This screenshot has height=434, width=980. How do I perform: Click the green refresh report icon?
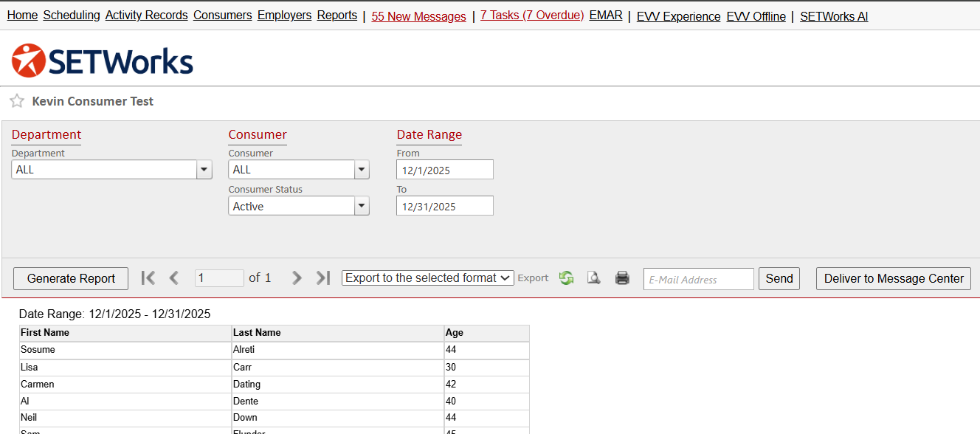tap(566, 278)
